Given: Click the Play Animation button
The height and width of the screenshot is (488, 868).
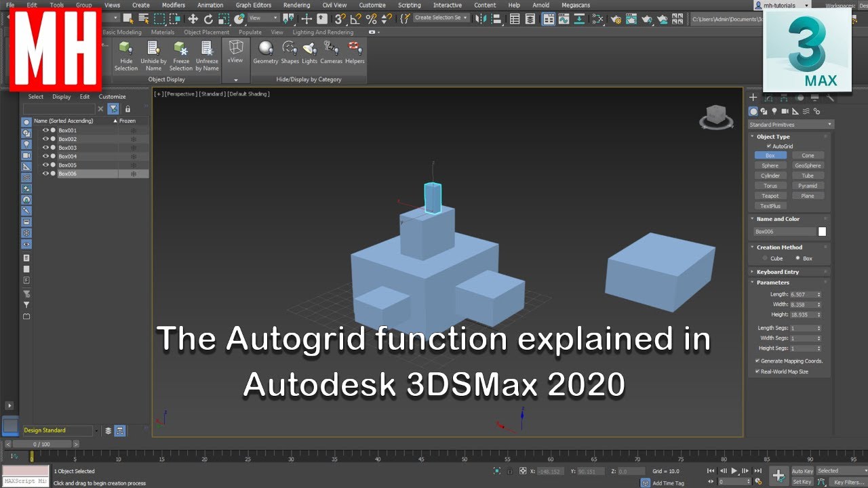Looking at the screenshot, I should tap(734, 471).
